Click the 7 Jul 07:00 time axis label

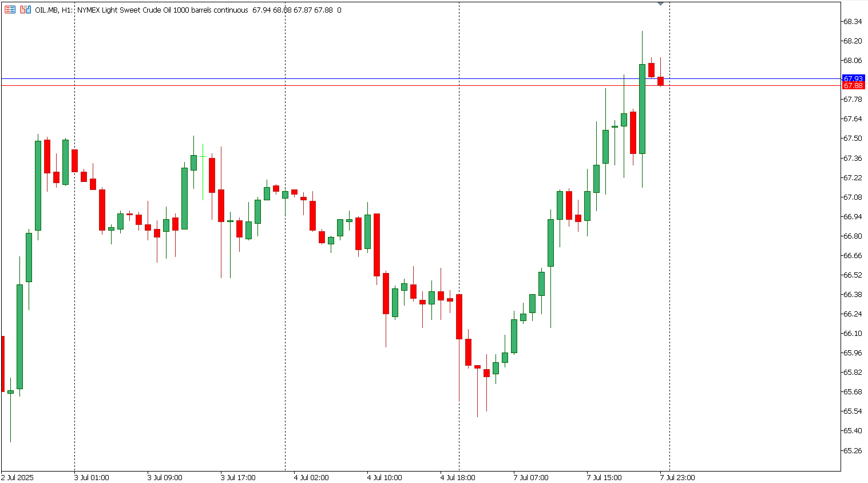pyautogui.click(x=531, y=477)
